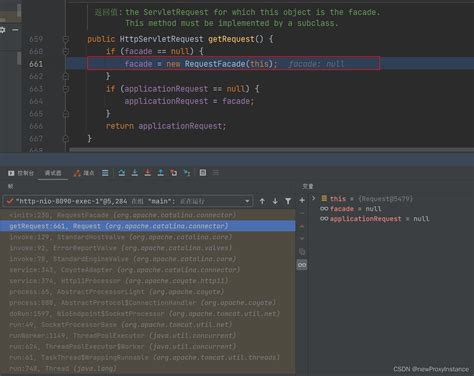
Task: Click the Show Execution Point lines icon
Action: (x=105, y=173)
